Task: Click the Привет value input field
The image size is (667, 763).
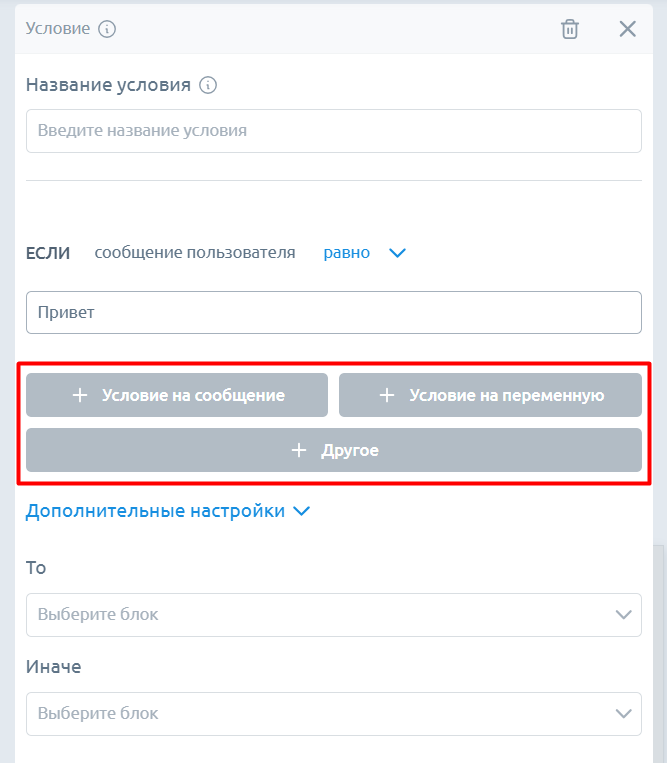Action: 333,313
